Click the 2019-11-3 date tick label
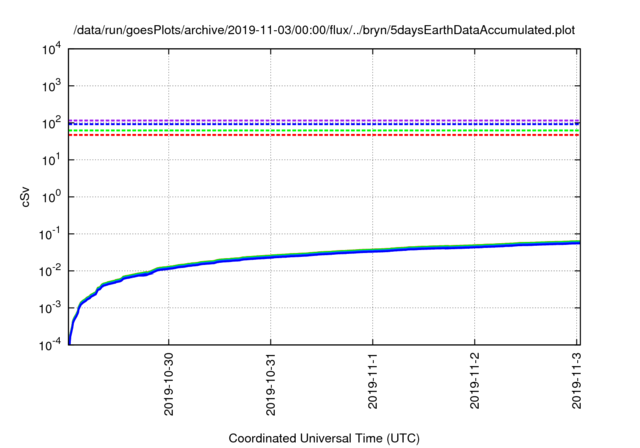 click(x=576, y=381)
